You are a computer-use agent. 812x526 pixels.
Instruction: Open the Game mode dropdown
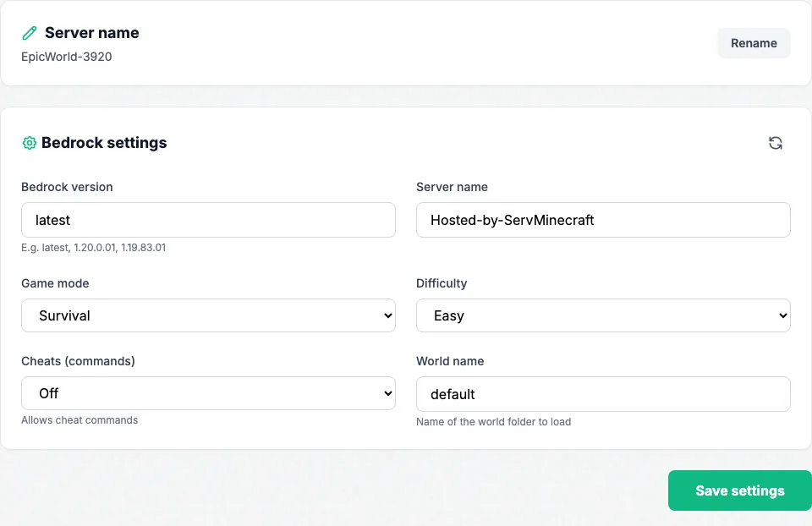coord(208,315)
